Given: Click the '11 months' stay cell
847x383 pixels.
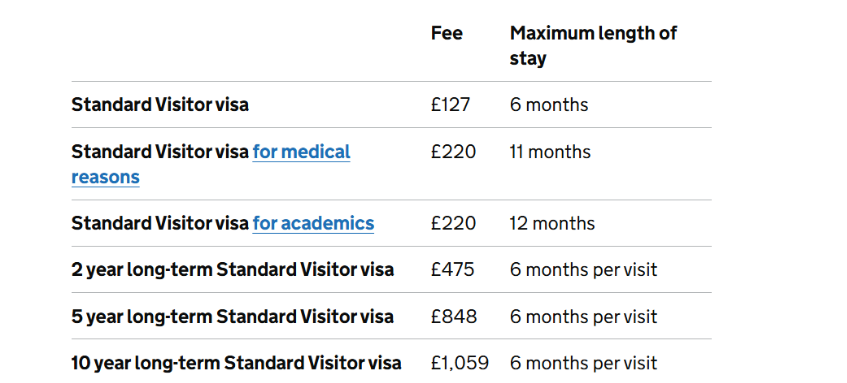Looking at the screenshot, I should click(550, 152).
